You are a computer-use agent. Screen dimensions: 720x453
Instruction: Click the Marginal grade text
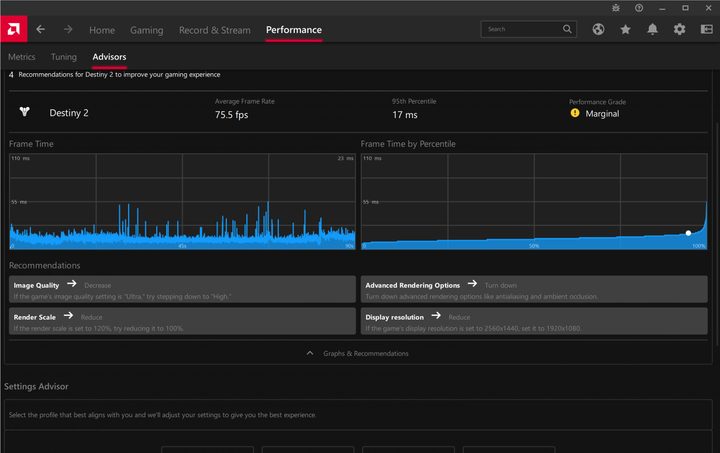click(602, 114)
